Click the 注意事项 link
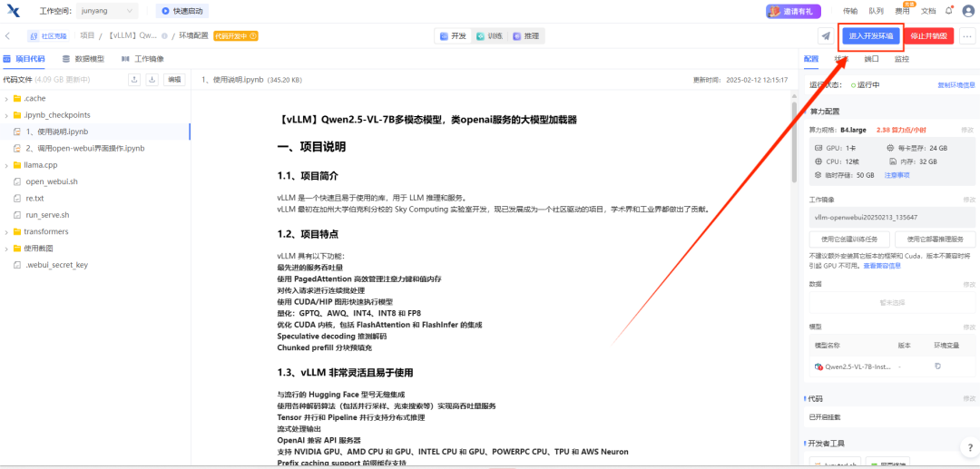980x469 pixels. (897, 175)
